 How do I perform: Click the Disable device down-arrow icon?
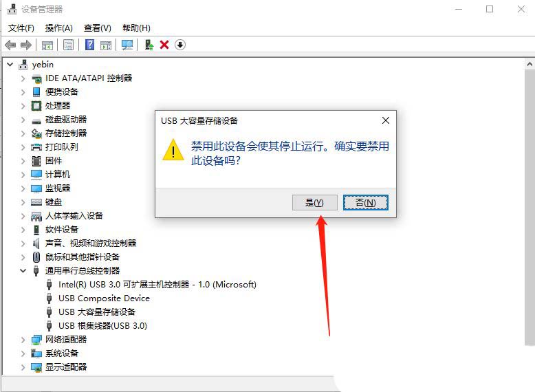pos(180,45)
